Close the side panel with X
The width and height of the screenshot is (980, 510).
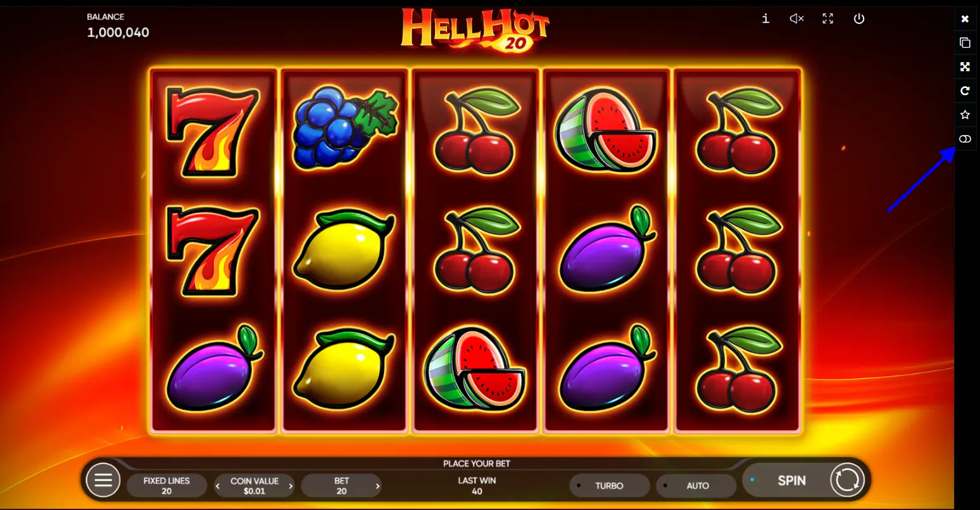coord(965,19)
